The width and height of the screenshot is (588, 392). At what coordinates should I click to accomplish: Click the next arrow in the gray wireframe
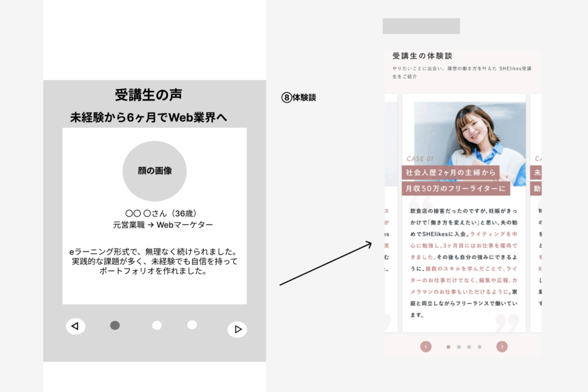[237, 329]
